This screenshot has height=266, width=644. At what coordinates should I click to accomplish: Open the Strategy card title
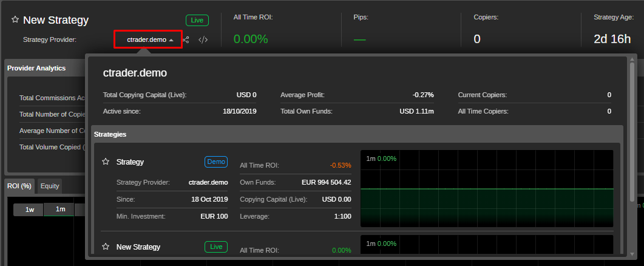(x=130, y=162)
